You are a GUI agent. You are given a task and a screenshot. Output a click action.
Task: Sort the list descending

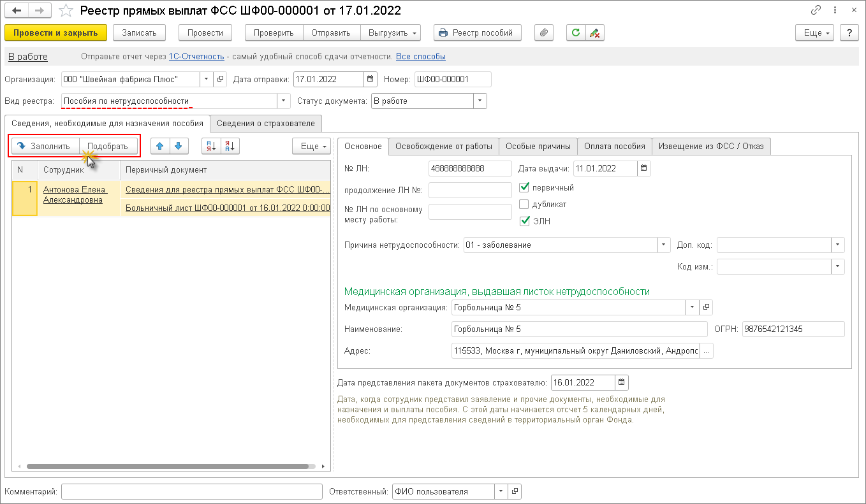click(230, 146)
